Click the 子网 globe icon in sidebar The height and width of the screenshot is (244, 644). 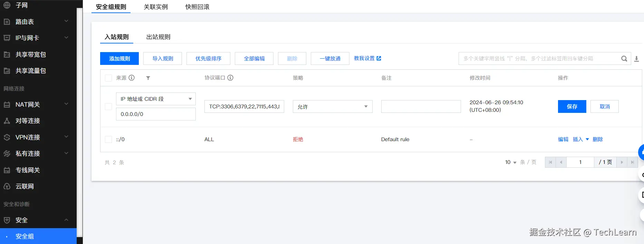coord(7,5)
